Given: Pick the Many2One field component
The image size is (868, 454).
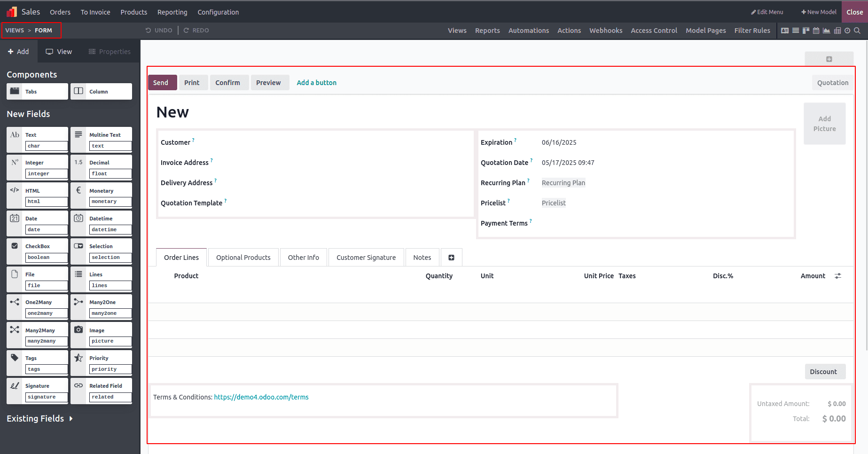Looking at the screenshot, I should point(101,307).
